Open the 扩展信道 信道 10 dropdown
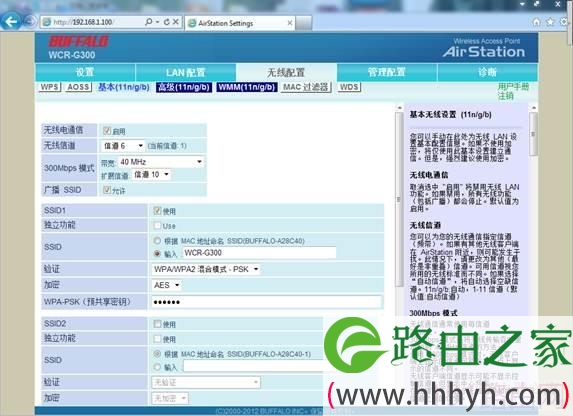573x416 pixels. (x=151, y=174)
